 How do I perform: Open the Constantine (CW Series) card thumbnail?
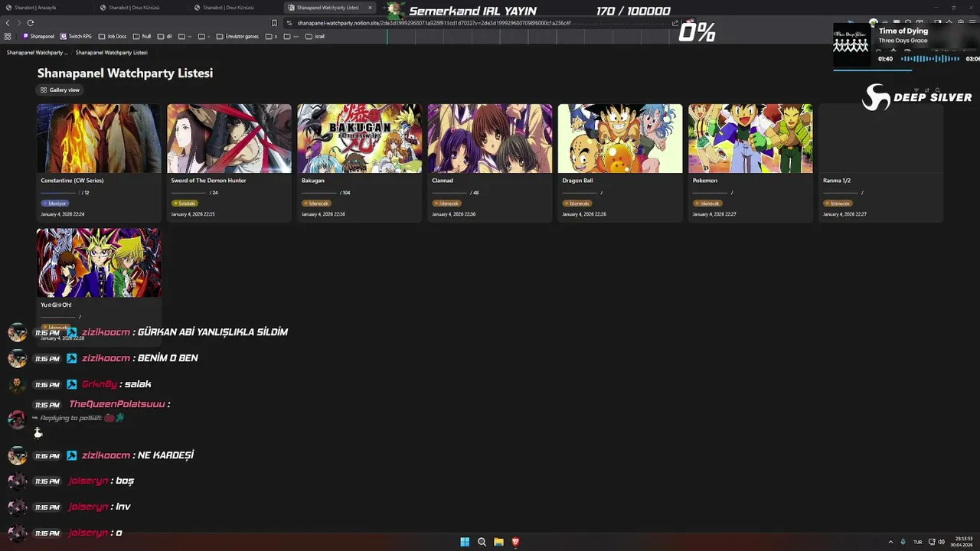(99, 139)
